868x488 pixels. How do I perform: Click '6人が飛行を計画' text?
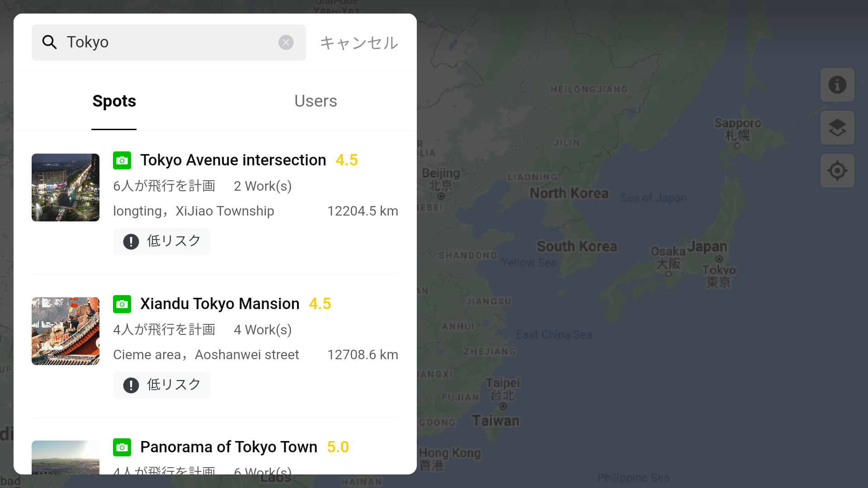point(164,186)
